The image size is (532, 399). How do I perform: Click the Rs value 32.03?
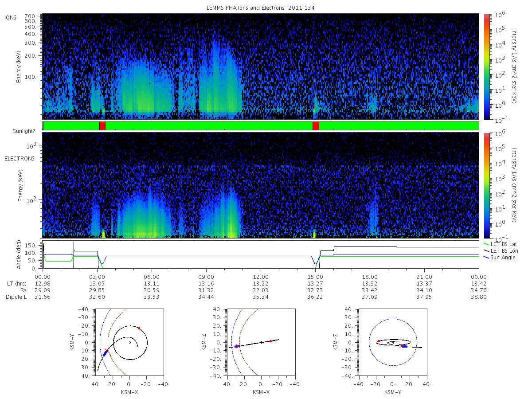(261, 290)
